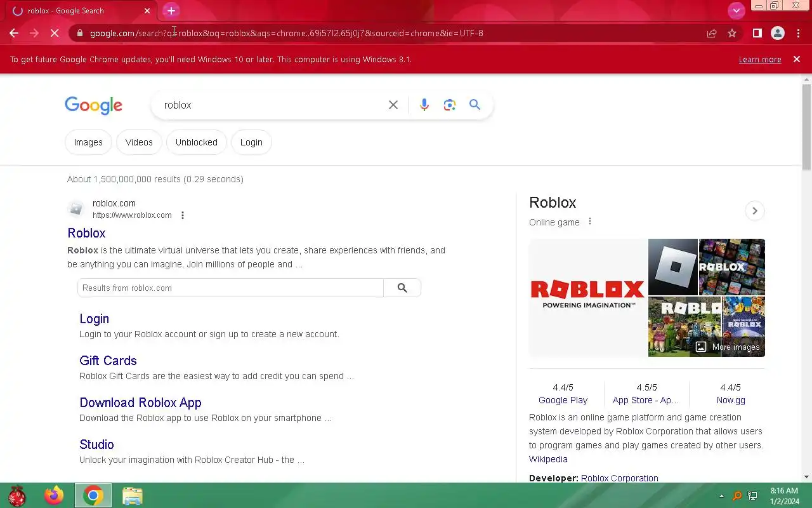The image size is (812, 508).
Task: Open File Explorer from the taskbar
Action: [132, 496]
